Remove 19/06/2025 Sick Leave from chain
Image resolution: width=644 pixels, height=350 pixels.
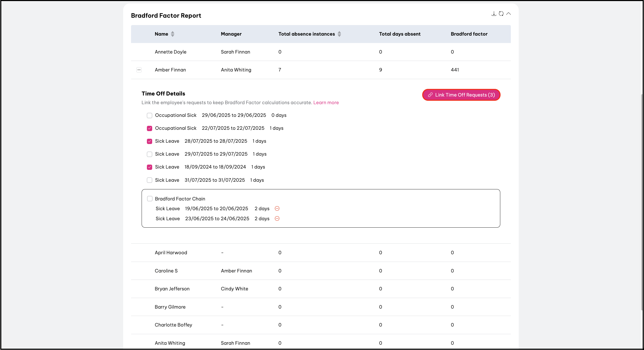[x=277, y=209]
